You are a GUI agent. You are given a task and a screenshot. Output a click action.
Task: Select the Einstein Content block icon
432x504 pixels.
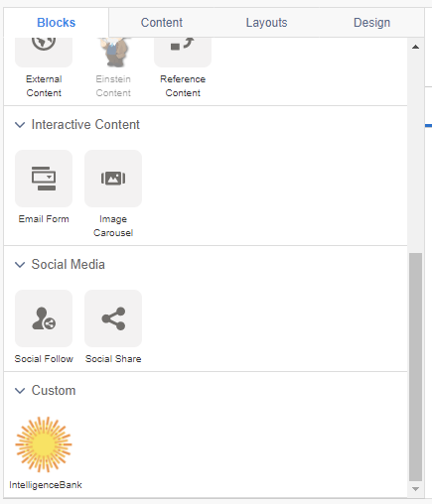[113, 53]
